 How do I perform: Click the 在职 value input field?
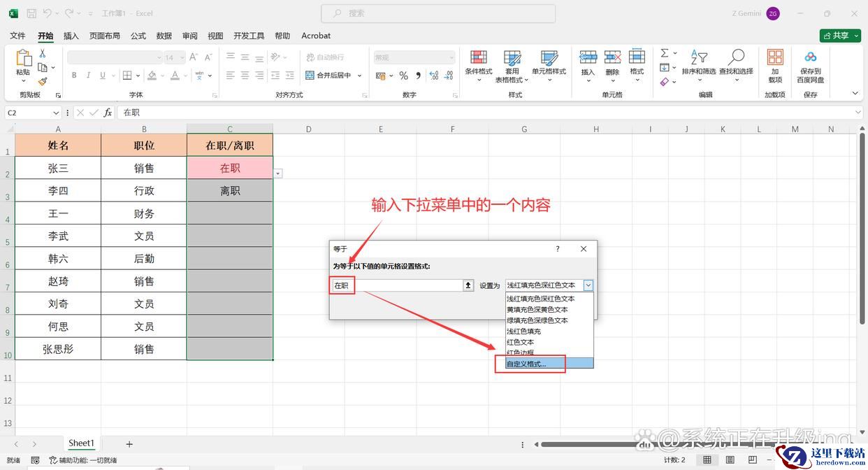[x=395, y=285]
